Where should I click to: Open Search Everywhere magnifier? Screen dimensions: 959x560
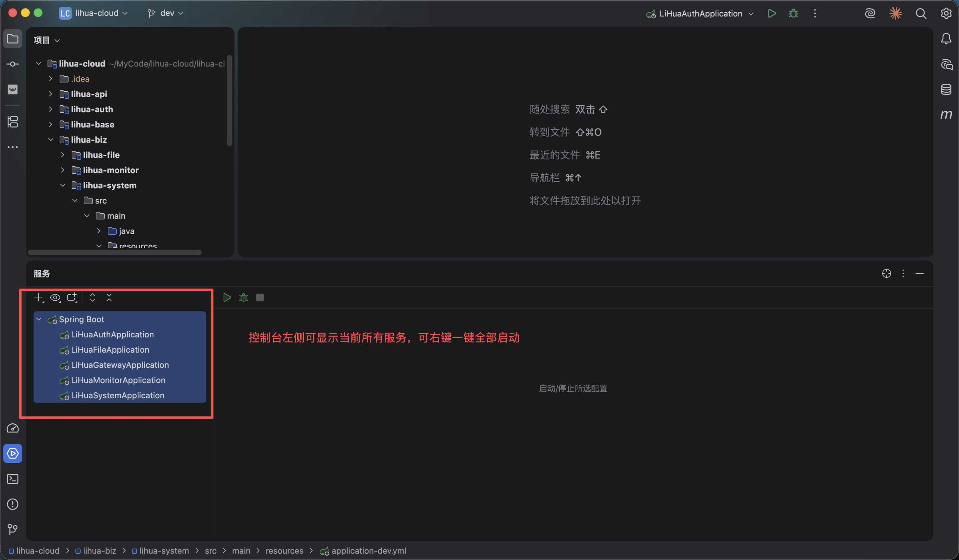921,14
